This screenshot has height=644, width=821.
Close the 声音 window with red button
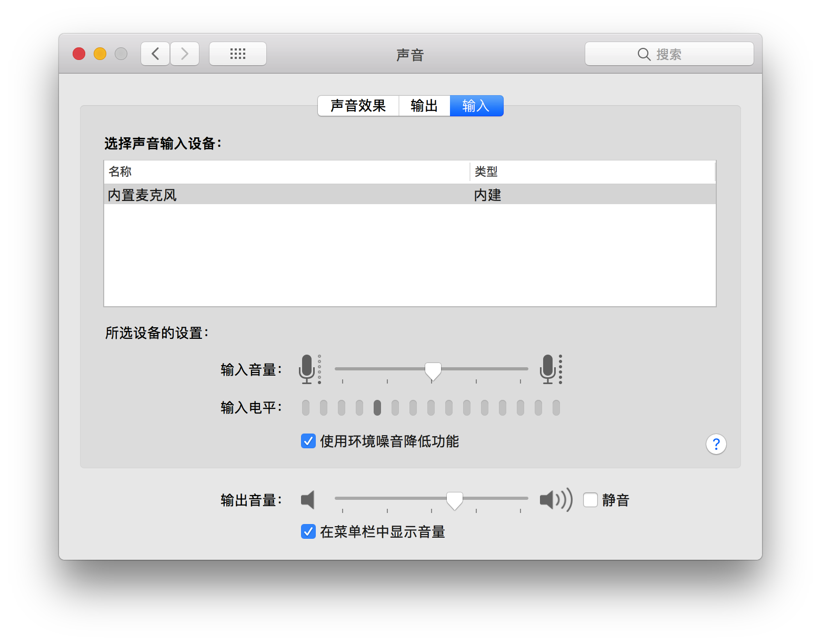[x=79, y=54]
